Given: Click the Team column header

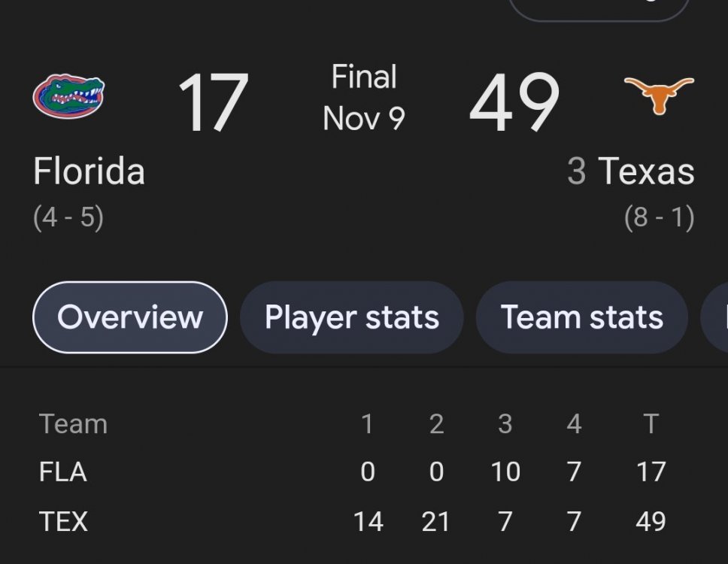Looking at the screenshot, I should (x=73, y=424).
